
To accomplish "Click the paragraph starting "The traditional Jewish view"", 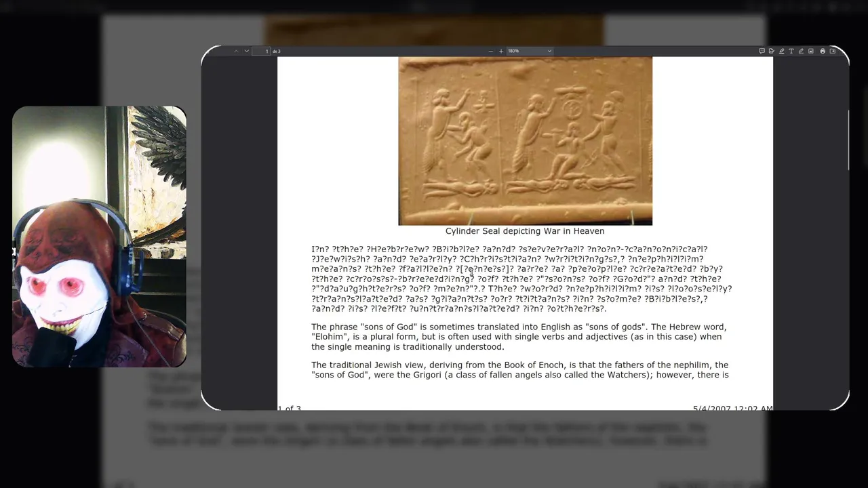I will point(520,369).
